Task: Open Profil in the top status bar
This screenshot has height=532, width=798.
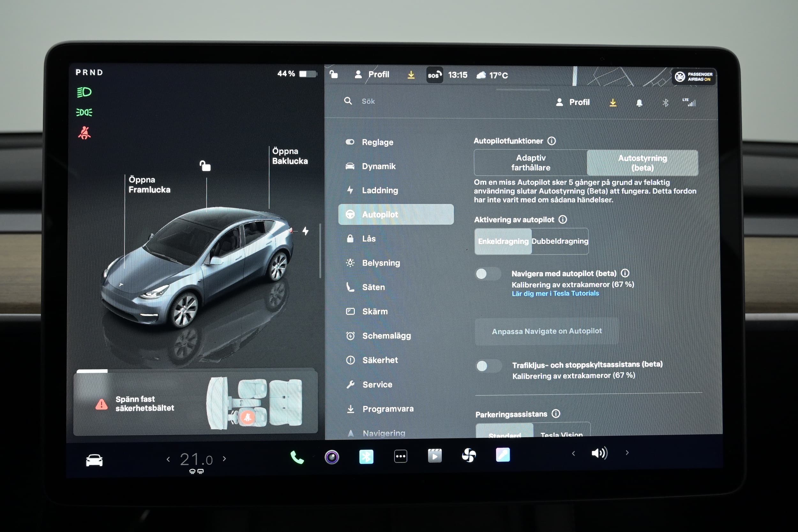Action: (372, 74)
